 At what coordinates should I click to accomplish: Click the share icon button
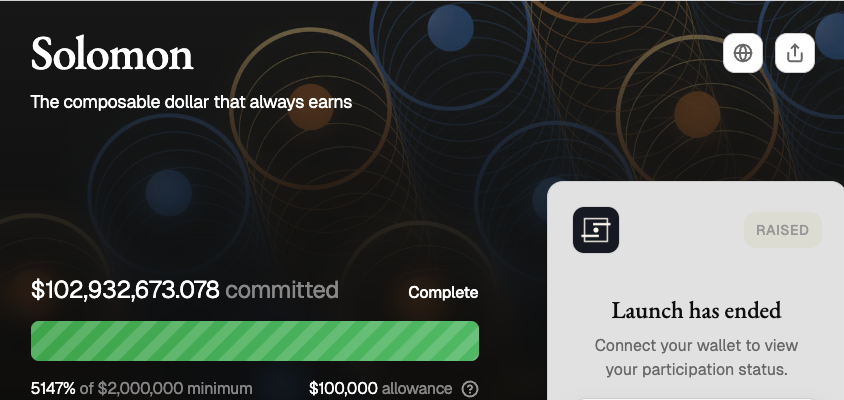tap(795, 53)
